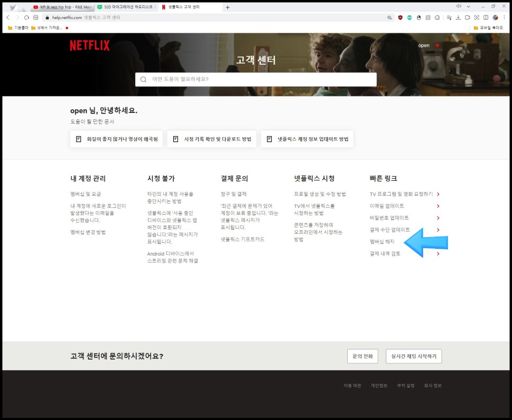Bookmark this page with the star icon

click(389, 17)
